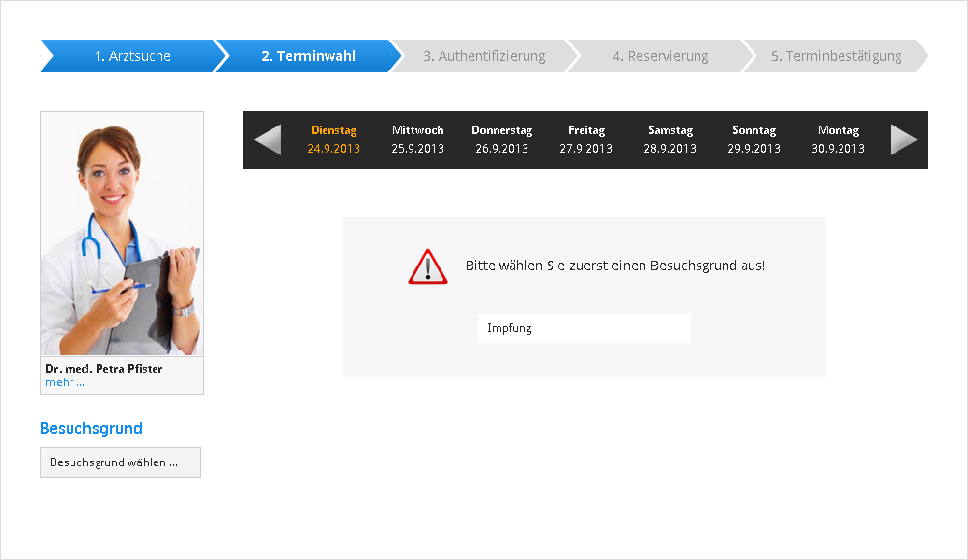Click the mehr ... link
Viewport: 968px width, 560px height.
click(x=65, y=382)
